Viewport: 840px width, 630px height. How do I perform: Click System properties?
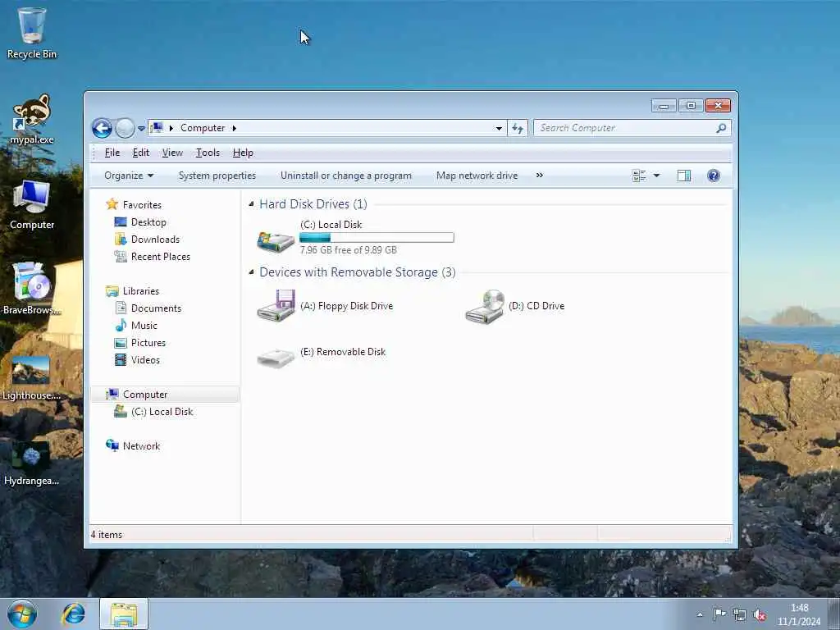pos(217,176)
